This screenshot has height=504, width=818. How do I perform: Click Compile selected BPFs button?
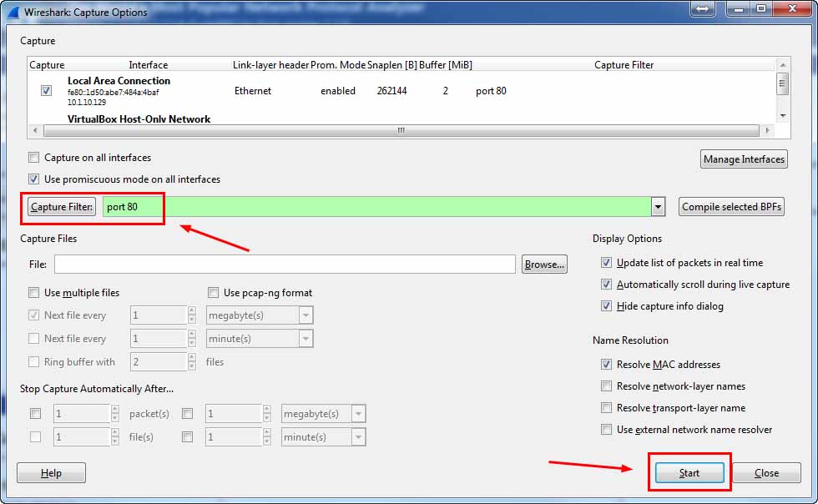731,207
